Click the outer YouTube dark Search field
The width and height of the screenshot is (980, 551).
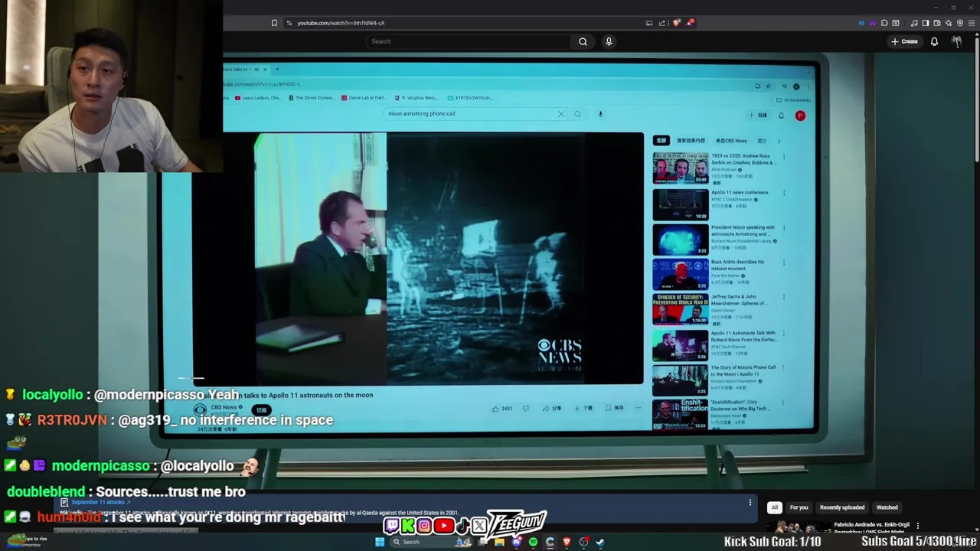468,41
